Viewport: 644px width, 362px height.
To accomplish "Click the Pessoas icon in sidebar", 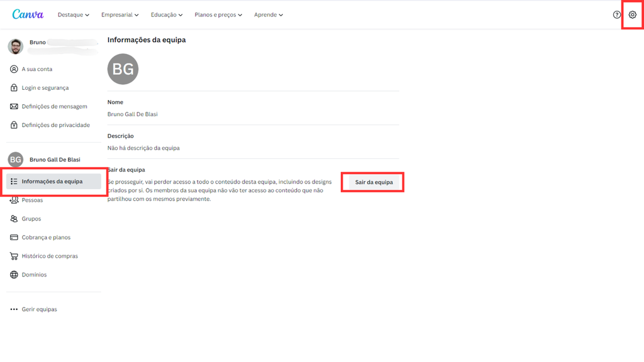I will point(14,200).
